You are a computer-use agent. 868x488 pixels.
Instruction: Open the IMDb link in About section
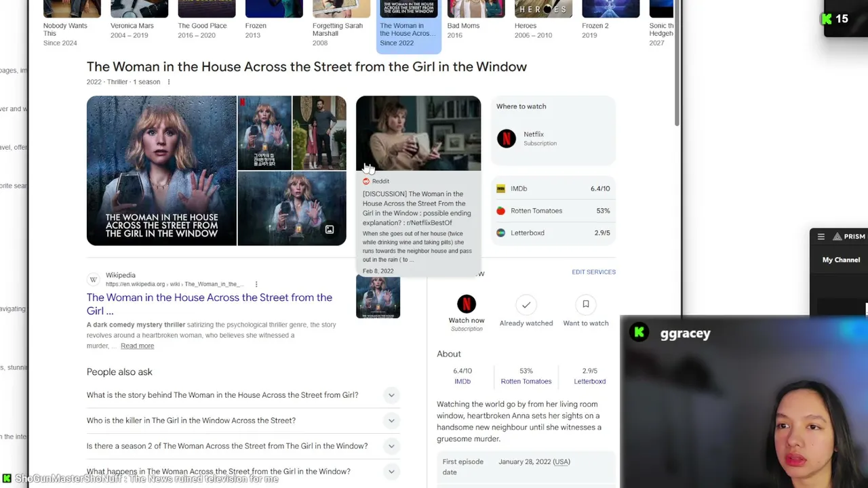pos(462,382)
